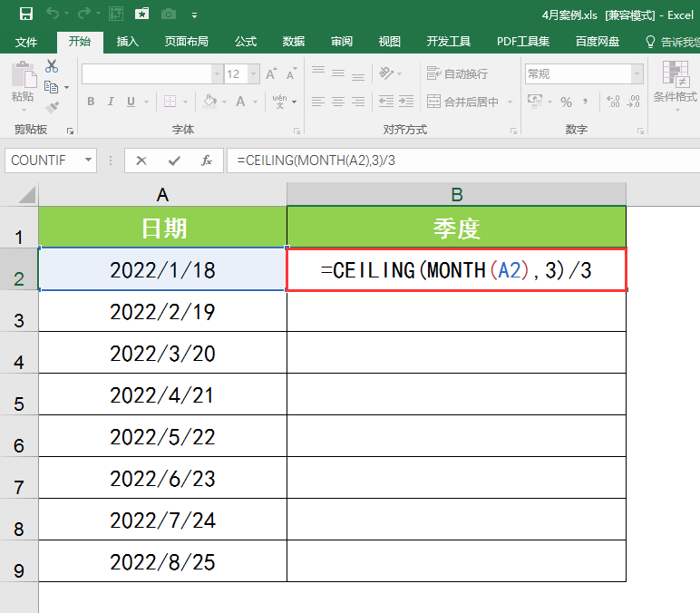Click the Align Left icon
Viewport: 700px width, 613px height.
click(318, 102)
